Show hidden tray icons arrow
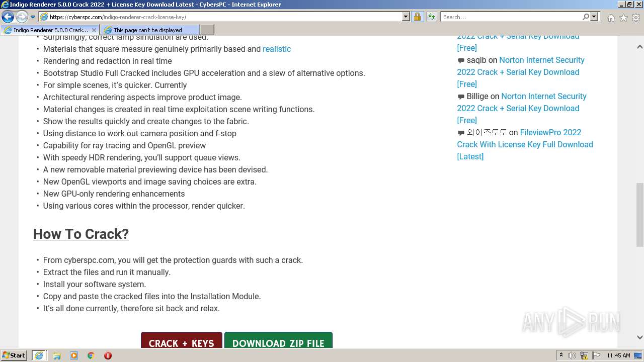The width and height of the screenshot is (644, 362). pos(561,355)
